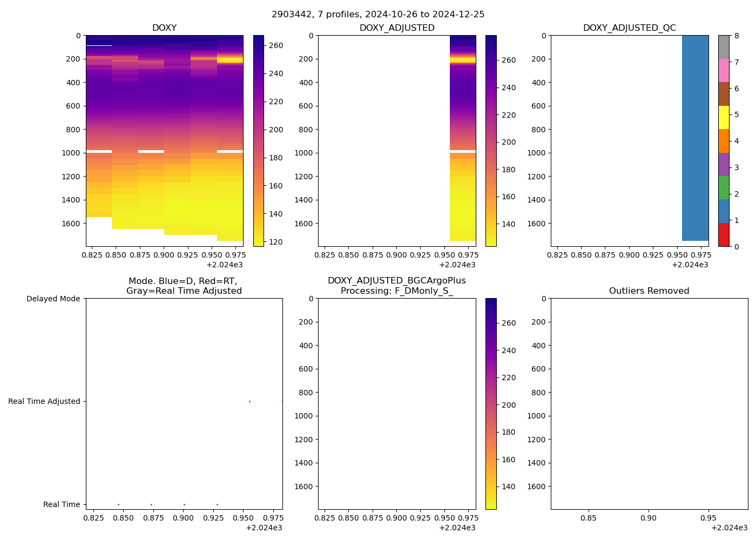
Task: Click the Outliers Removed plot title
Action: [x=649, y=291]
